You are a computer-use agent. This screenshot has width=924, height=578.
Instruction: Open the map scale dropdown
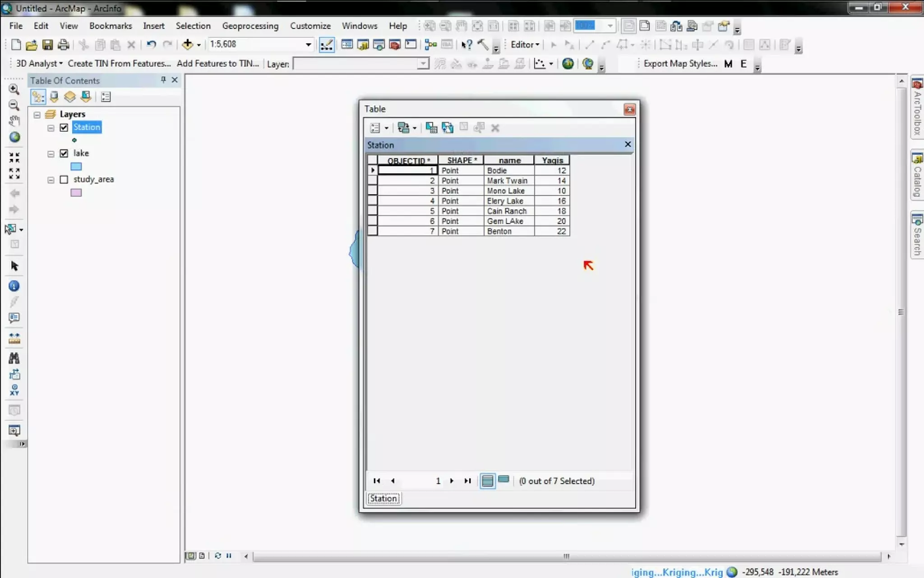[308, 44]
